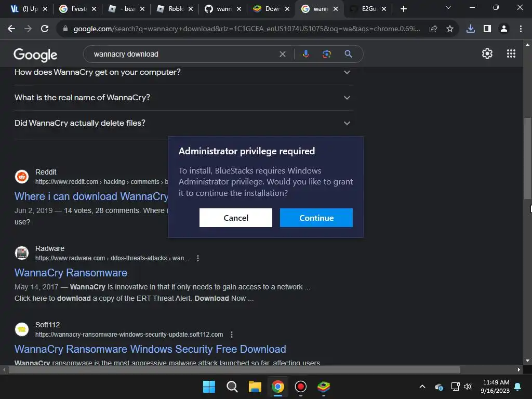Share this page icon in address bar

point(433,29)
